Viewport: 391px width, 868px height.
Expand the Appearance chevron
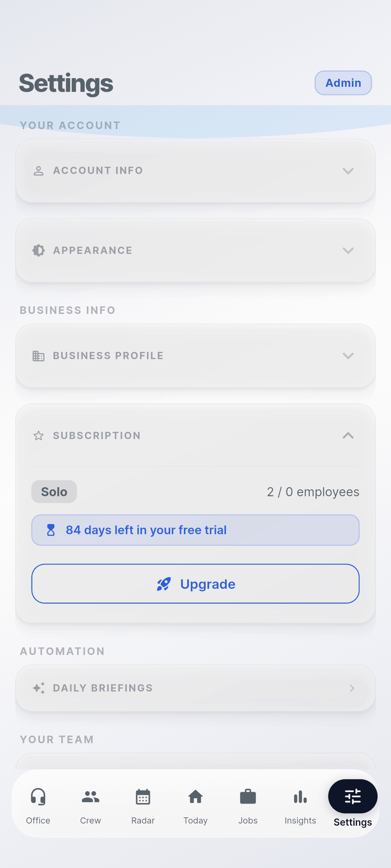(348, 250)
